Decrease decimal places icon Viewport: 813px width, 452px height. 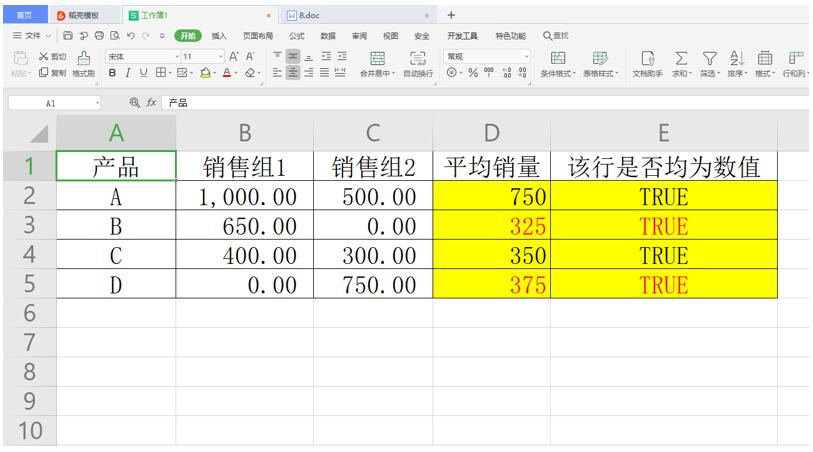[x=522, y=73]
